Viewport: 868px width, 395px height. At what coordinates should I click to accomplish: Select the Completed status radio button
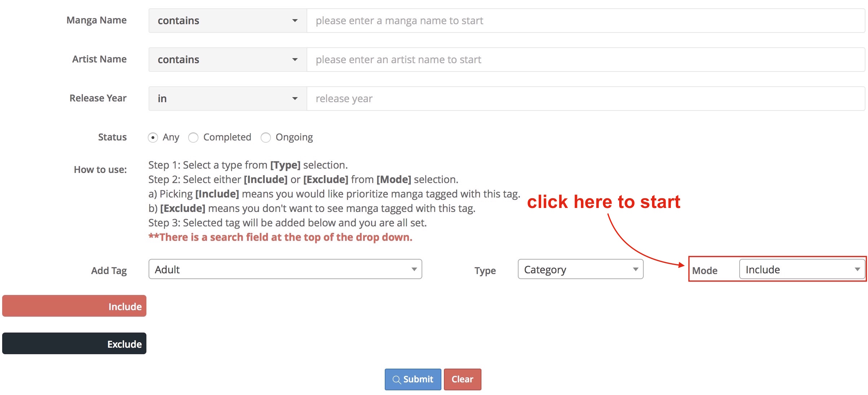pos(193,138)
